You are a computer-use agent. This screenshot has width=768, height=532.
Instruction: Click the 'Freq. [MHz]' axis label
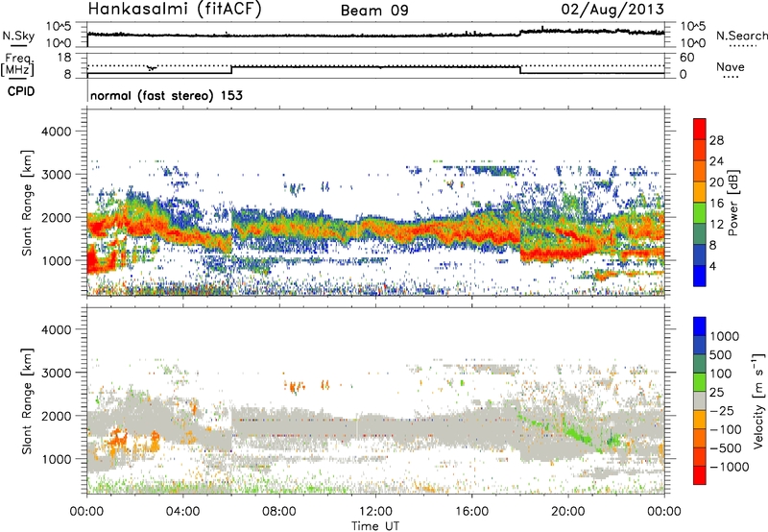17,65
